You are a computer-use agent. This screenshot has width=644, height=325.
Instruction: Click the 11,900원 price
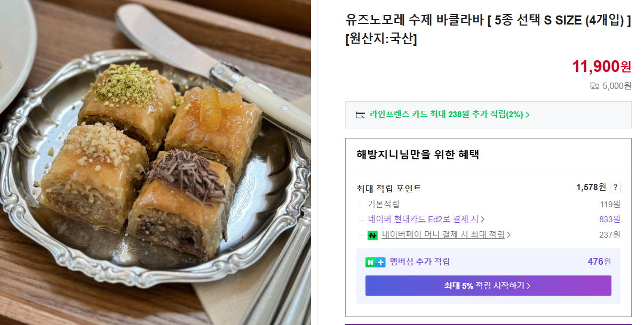pos(601,67)
